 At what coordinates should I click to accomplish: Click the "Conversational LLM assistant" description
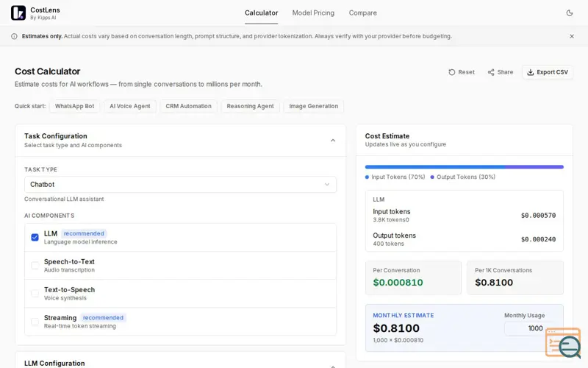64,199
